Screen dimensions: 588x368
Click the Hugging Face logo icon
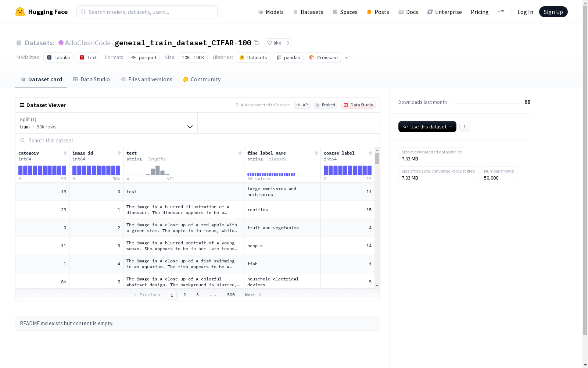[20, 12]
